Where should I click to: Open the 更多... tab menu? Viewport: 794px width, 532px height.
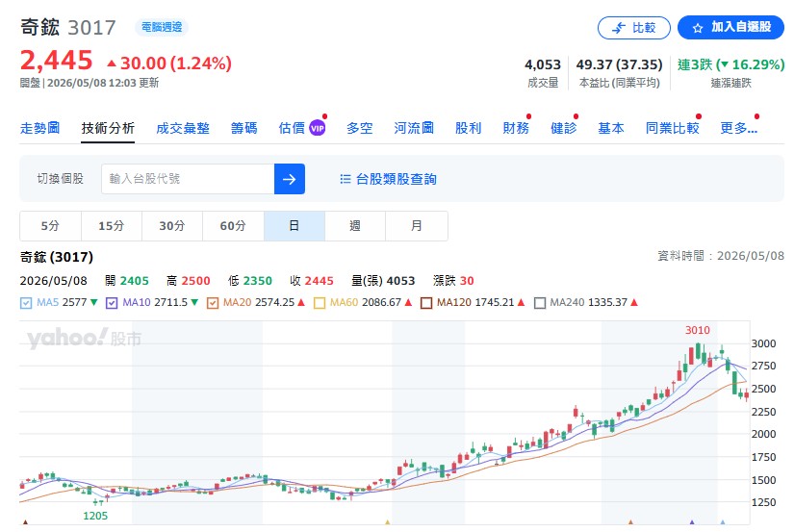coord(739,128)
